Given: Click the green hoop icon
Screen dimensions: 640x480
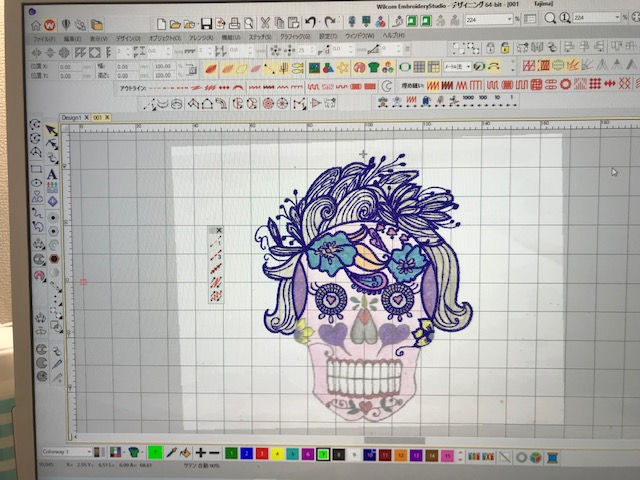Looking at the screenshot, I should click(404, 67).
